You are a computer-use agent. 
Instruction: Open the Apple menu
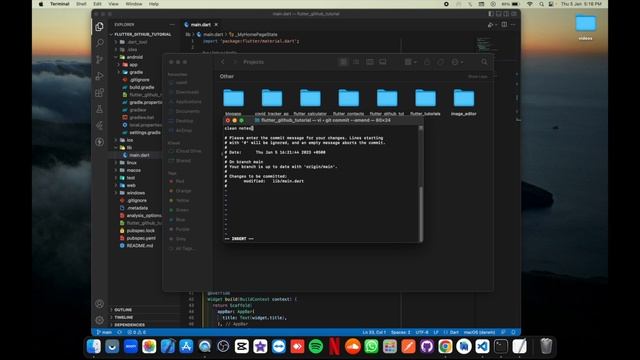pos(41,4)
